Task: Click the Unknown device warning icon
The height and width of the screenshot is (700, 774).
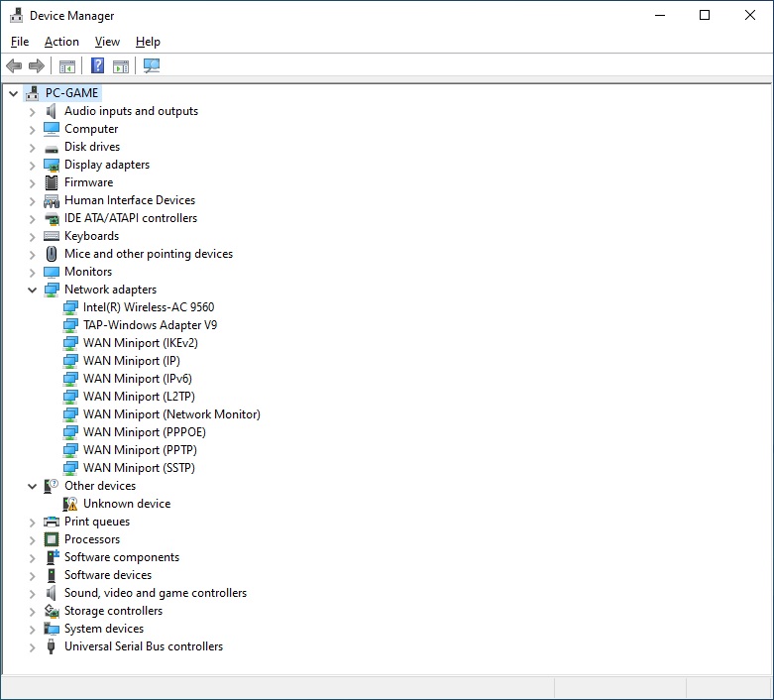Action: 70,504
